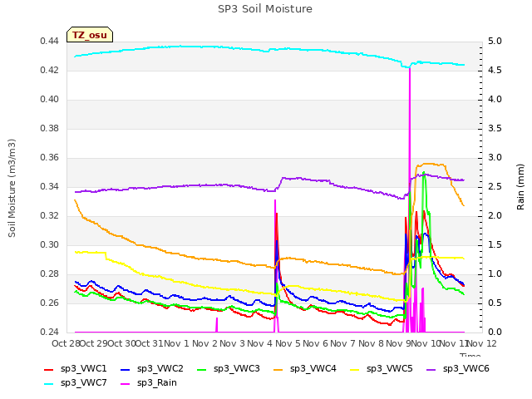Click the 0.32 soil moisture axis label
Image resolution: width=532 pixels, height=399 pixels.
49,216
